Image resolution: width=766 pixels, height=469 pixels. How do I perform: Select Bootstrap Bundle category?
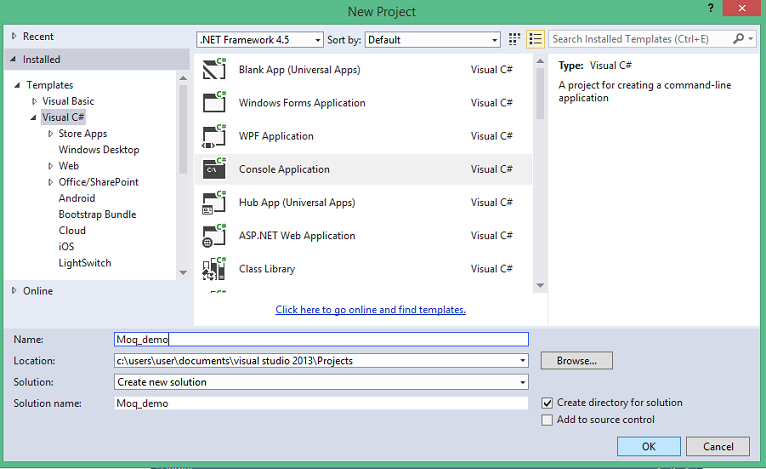tap(97, 214)
